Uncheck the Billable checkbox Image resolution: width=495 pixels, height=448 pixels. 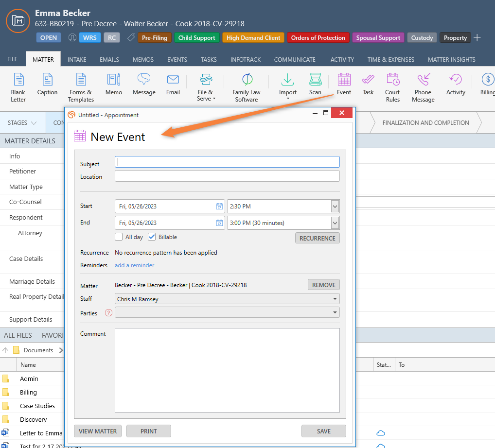point(152,237)
